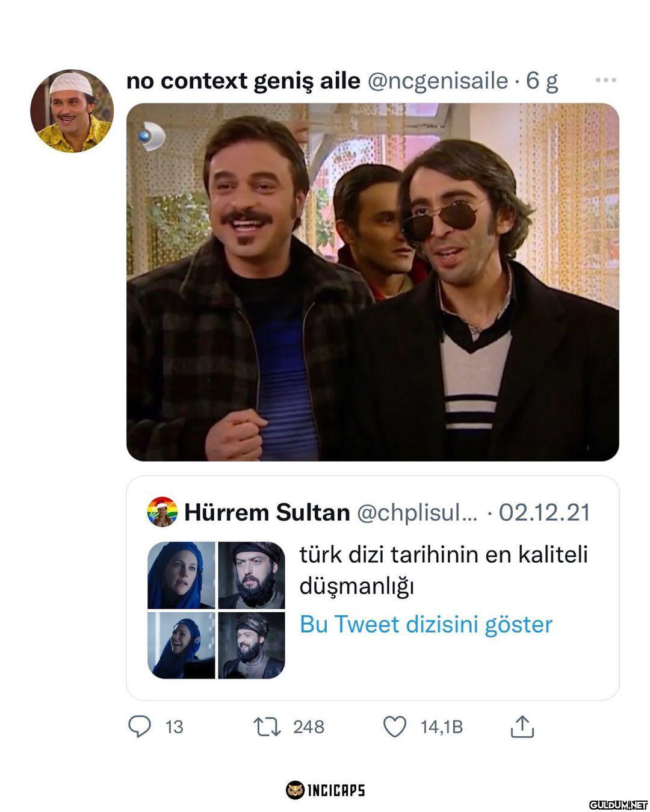Viewport: 650px width, 812px height.
Task: Click the retweet arrows icon
Action: (267, 727)
